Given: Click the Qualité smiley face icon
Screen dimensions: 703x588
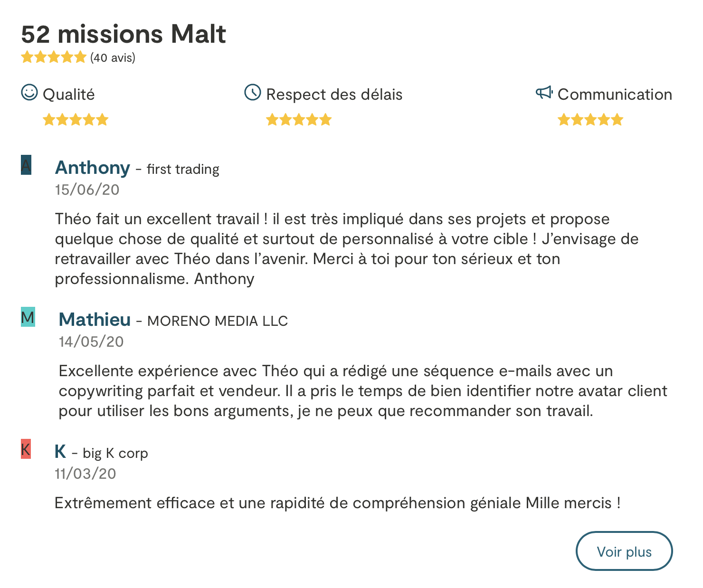Looking at the screenshot, I should (x=29, y=92).
